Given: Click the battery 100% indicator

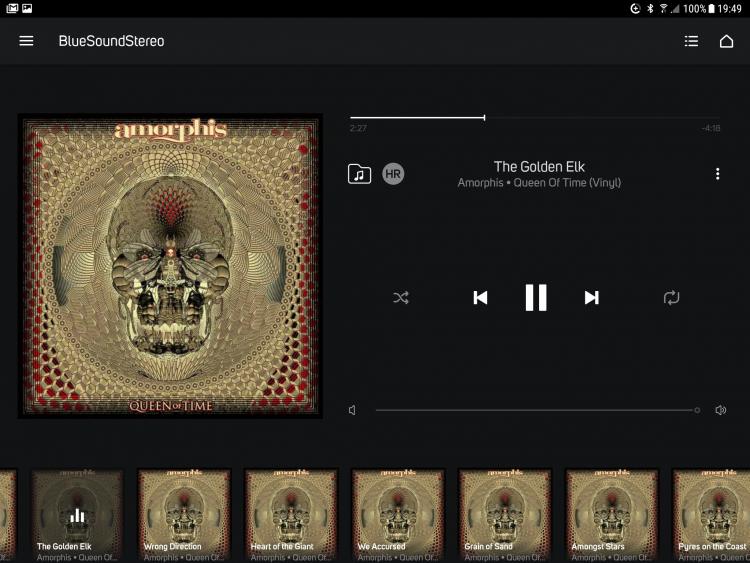Looking at the screenshot, I should [x=699, y=9].
